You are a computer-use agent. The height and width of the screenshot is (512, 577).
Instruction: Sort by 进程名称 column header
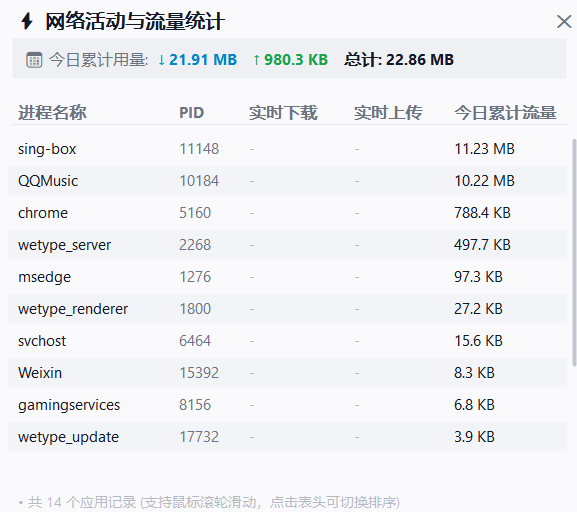[52, 113]
